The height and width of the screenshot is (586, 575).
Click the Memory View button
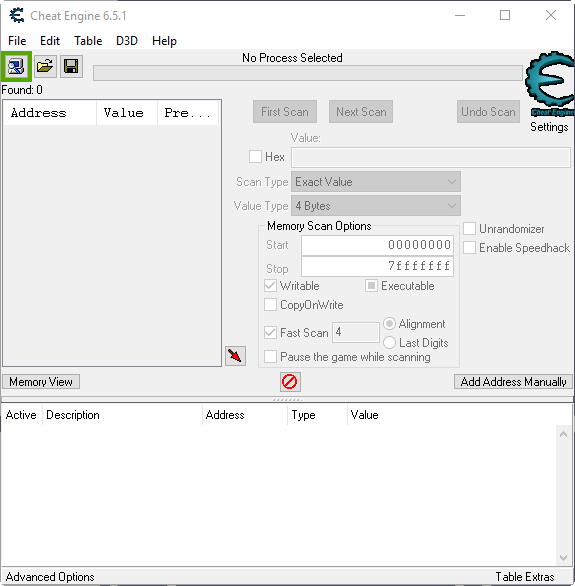tap(41, 382)
